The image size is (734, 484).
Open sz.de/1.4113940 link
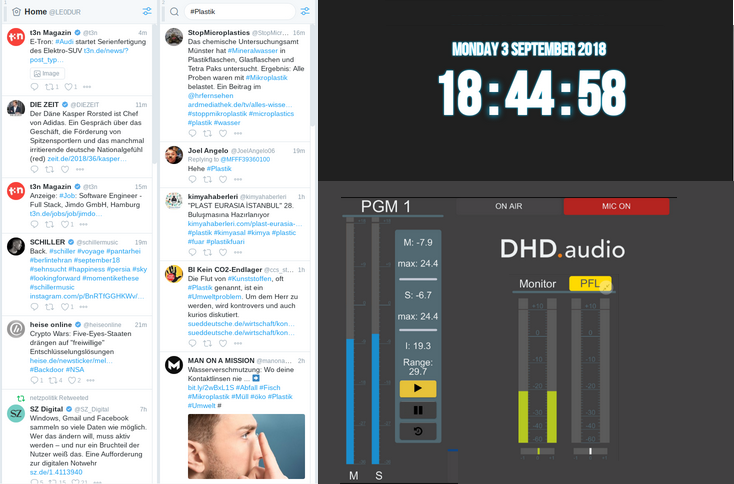pos(56,472)
